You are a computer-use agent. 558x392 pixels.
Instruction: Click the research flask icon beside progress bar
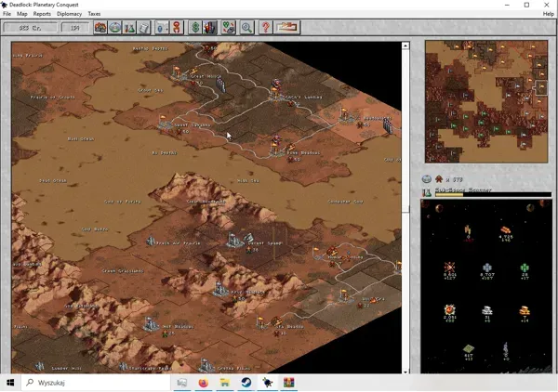point(426,192)
